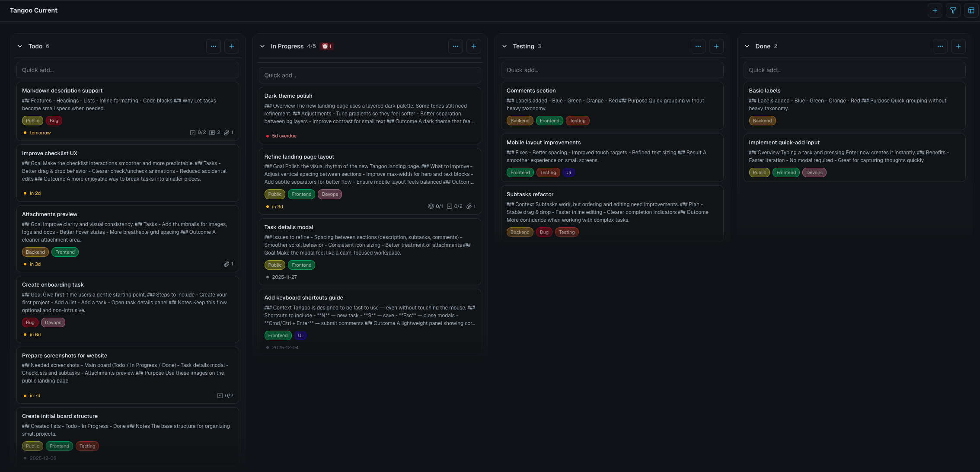Open the Todo list options menu (...)
Image resolution: width=980 pixels, height=472 pixels.
pos(214,46)
